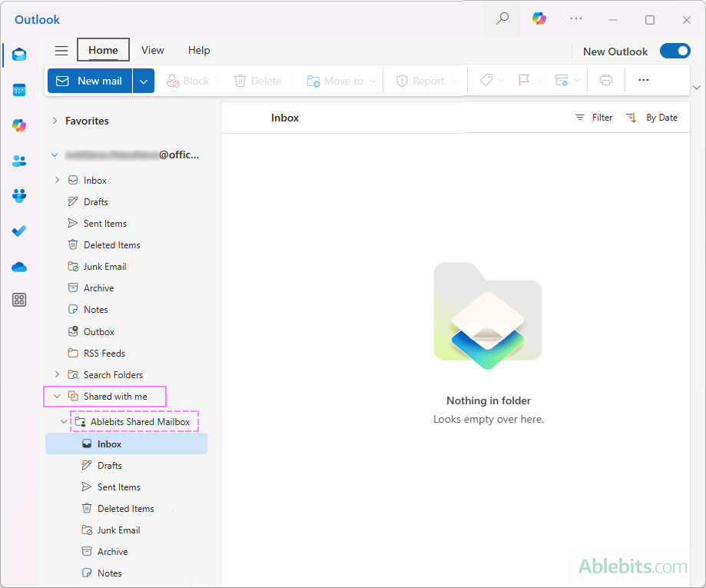Screen dimensions: 706x588
Task: Click the hamburger navigation pane icon
Action: 61,51
